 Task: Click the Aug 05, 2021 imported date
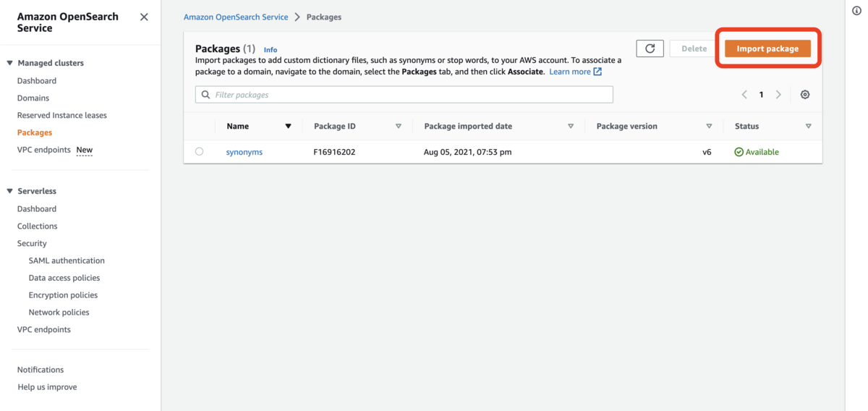click(x=468, y=152)
